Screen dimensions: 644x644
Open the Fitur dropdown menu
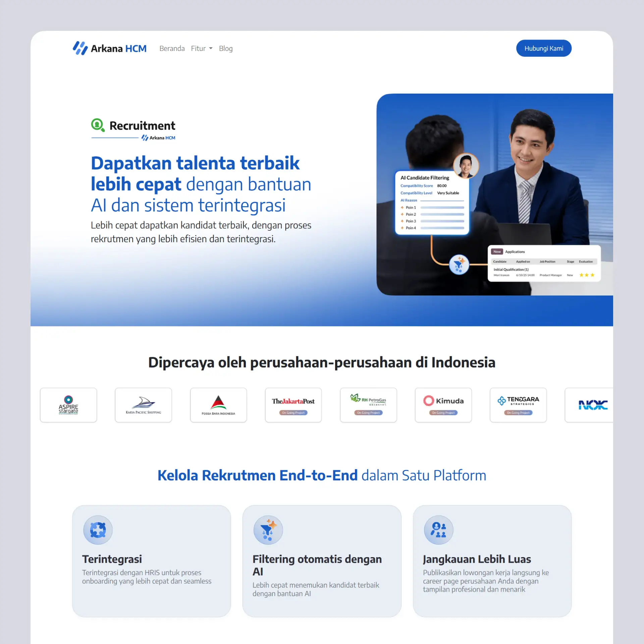pos(201,48)
